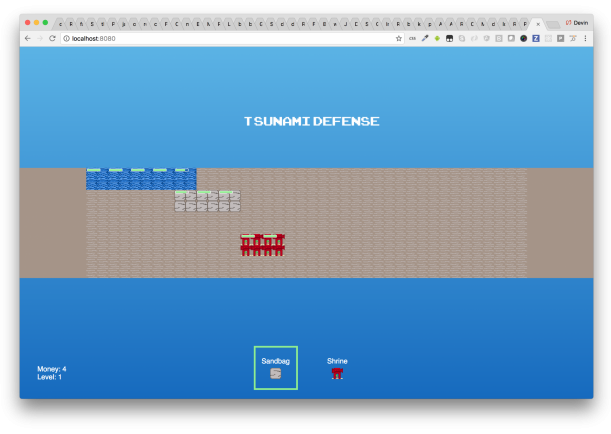The image size is (611, 434).
Task: Click the css extension icon
Action: point(412,38)
